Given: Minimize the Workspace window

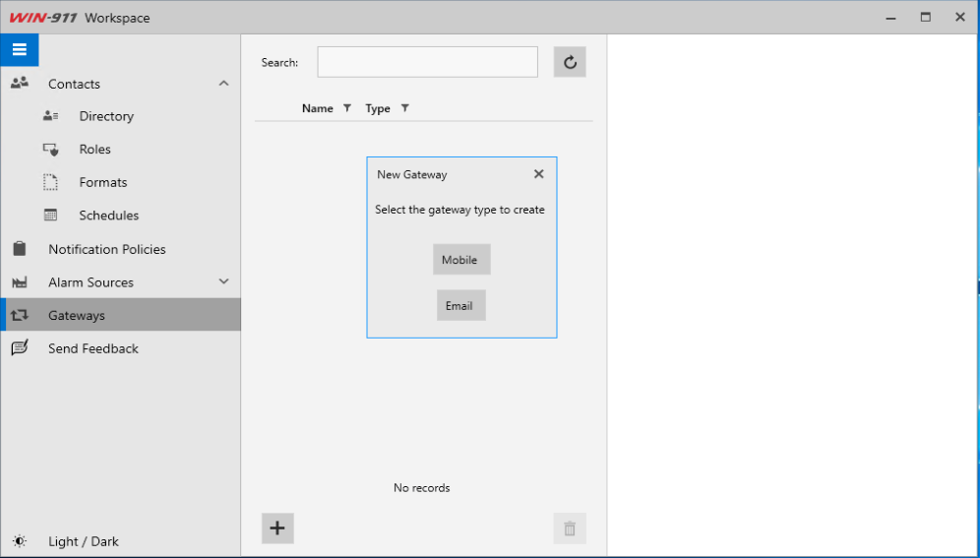Looking at the screenshot, I should (x=890, y=18).
